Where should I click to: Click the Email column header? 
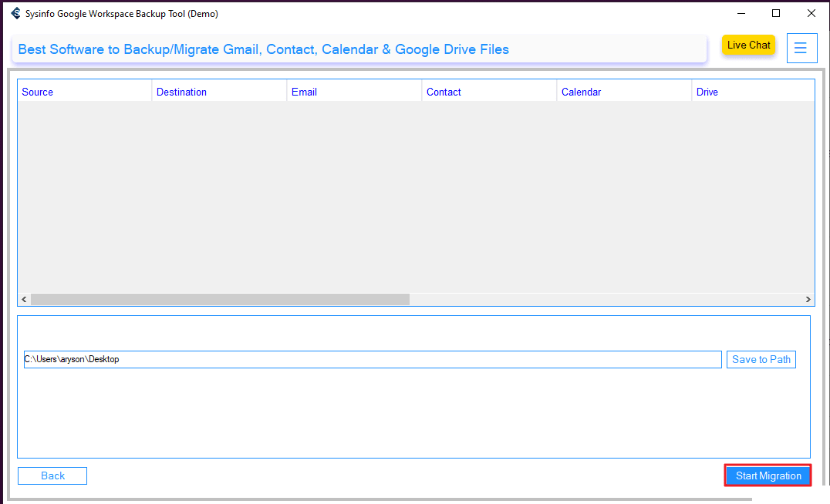click(304, 92)
